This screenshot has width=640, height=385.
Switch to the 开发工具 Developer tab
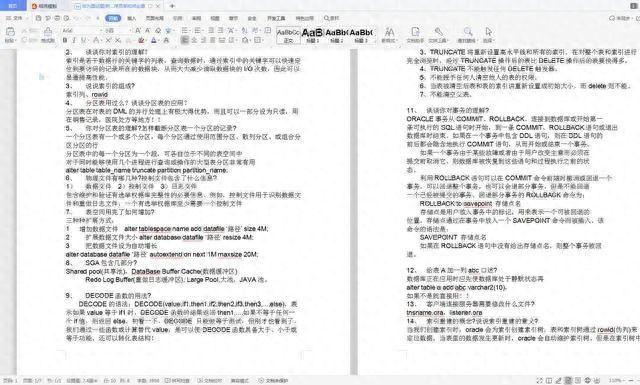276,18
